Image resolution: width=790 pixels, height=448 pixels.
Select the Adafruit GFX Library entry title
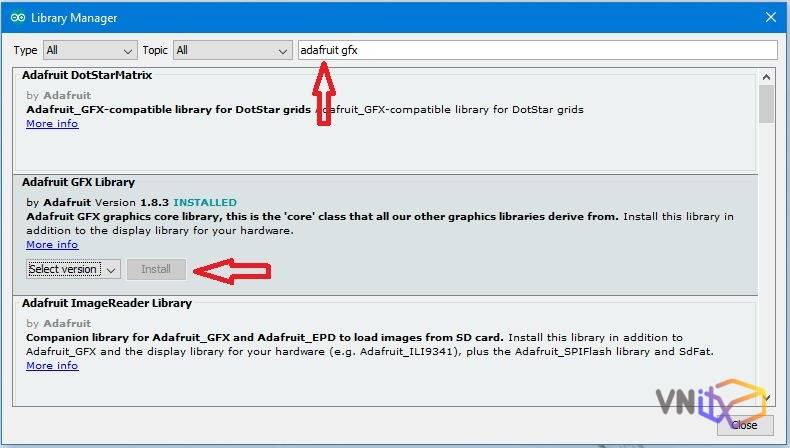pyautogui.click(x=78, y=182)
